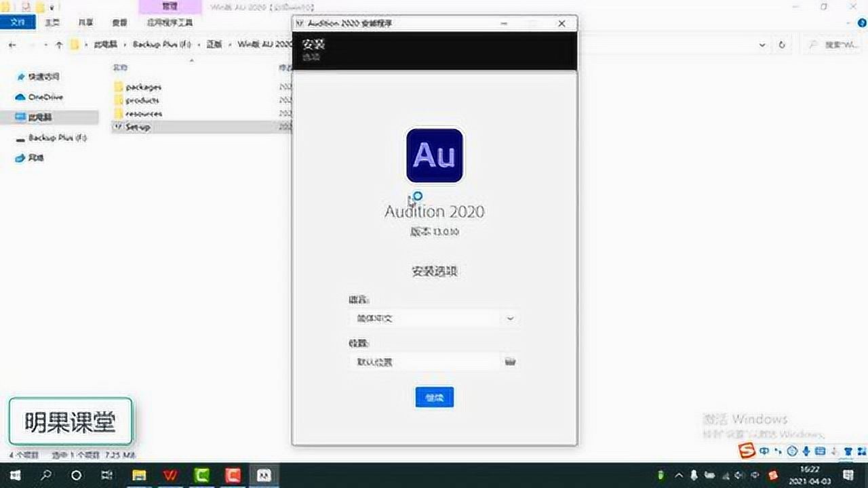
Task: Click the Name column header in Explorer
Action: point(121,68)
